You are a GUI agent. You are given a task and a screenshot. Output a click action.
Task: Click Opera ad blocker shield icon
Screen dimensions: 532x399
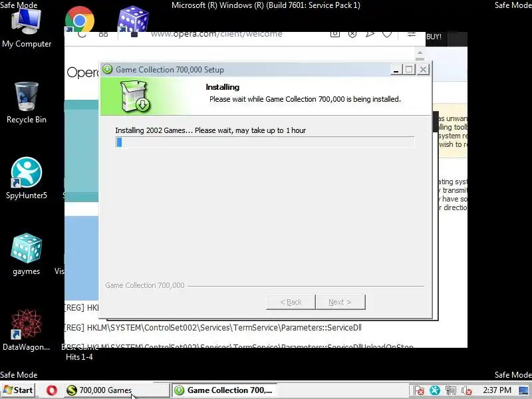[352, 34]
